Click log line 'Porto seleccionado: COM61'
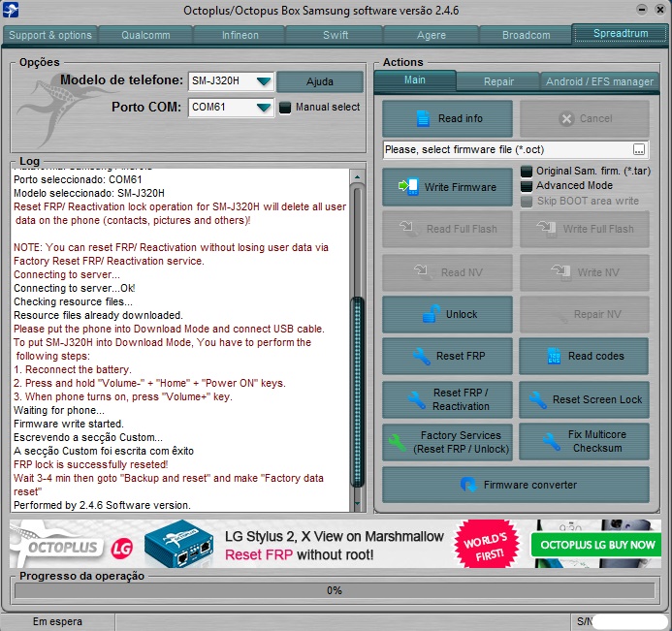Screen dimensions: 672x631 pos(78,179)
